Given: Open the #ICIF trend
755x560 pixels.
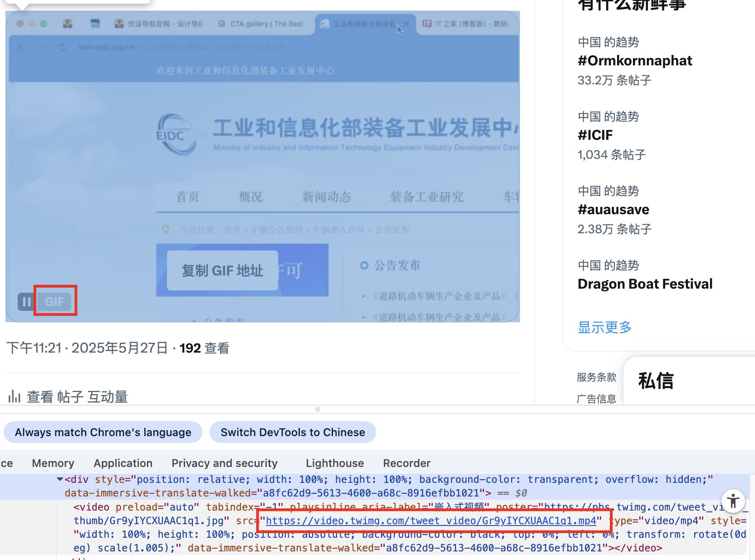Looking at the screenshot, I should pos(595,135).
